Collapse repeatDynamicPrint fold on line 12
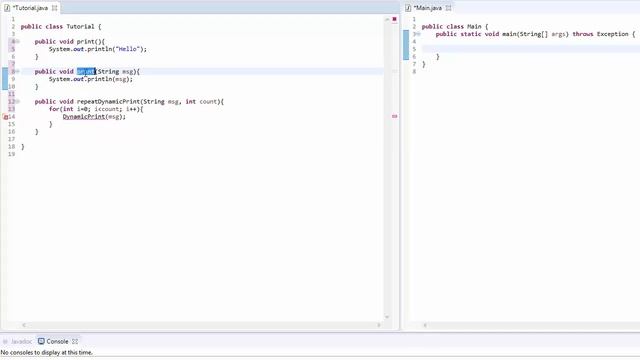 tap(18, 102)
